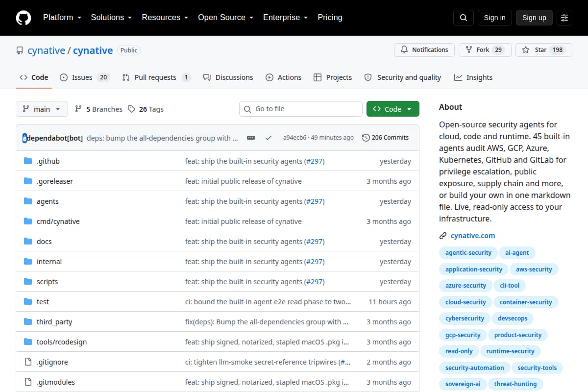This screenshot has width=588, height=392.
Task: Open the GitHub home logo
Action: pyautogui.click(x=24, y=18)
